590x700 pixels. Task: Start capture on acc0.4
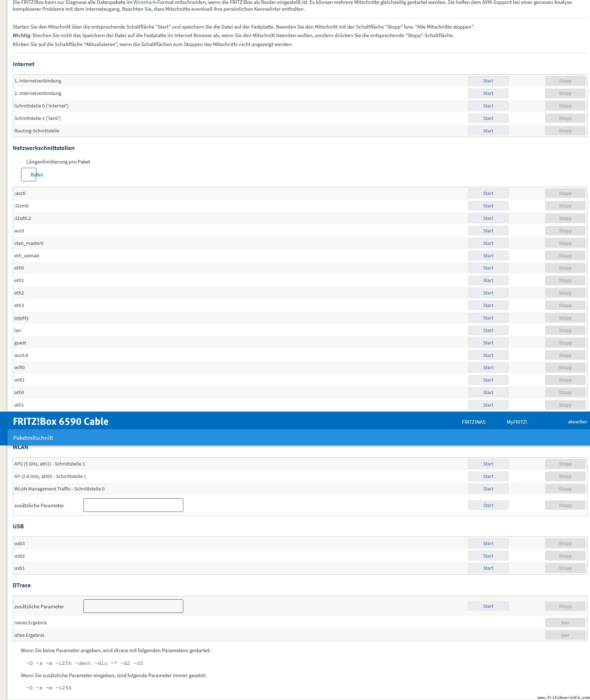[x=488, y=356]
